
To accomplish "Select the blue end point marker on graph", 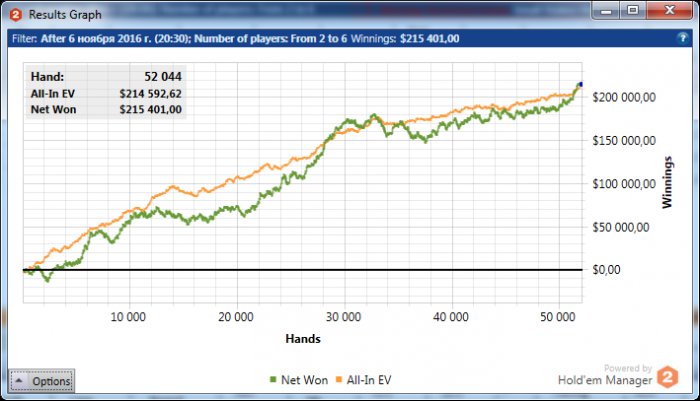I will click(580, 84).
